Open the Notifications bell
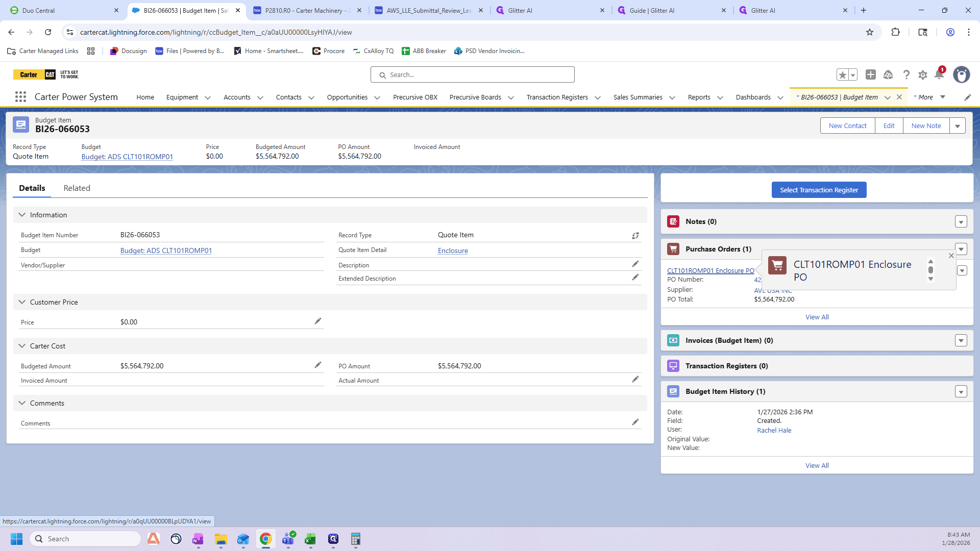This screenshot has height=551, width=980. coord(939,75)
